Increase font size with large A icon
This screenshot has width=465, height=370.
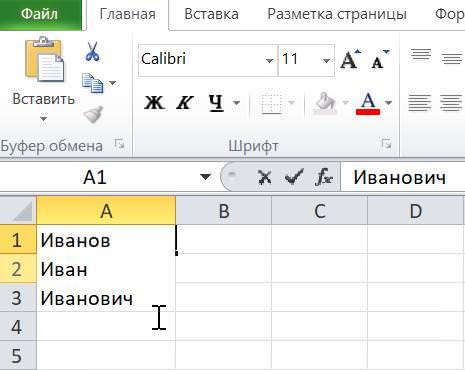click(351, 60)
